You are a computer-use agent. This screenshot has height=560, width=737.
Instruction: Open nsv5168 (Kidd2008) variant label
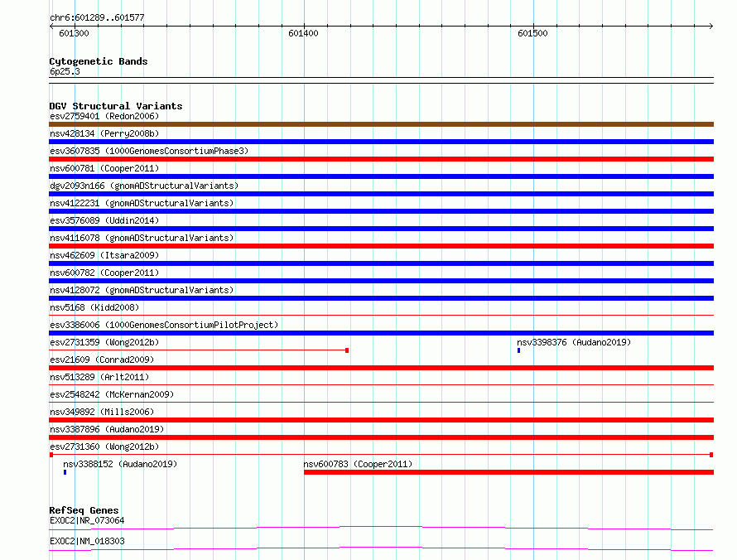point(94,307)
